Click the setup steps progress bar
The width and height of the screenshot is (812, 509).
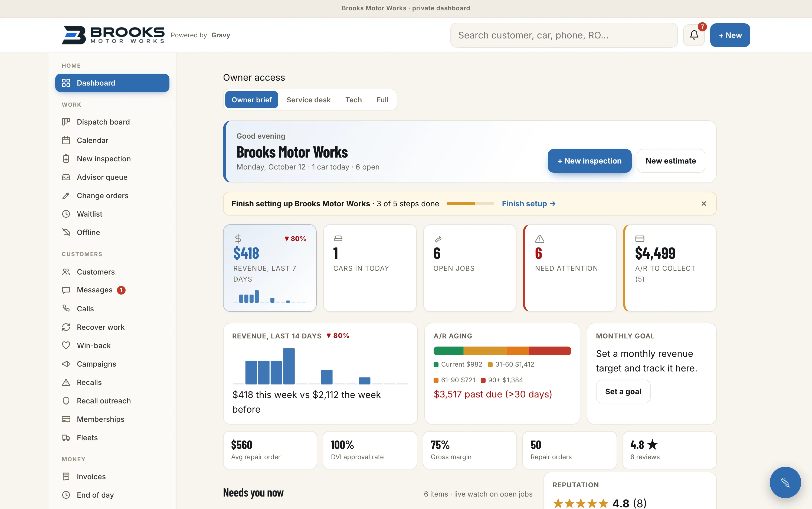pyautogui.click(x=470, y=204)
